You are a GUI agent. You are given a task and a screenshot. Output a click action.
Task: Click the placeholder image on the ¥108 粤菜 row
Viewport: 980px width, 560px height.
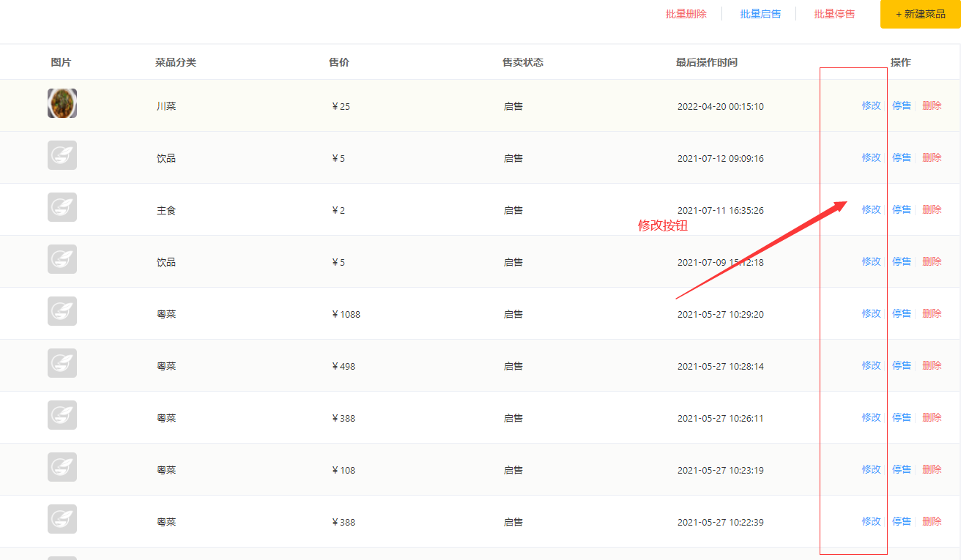[62, 467]
